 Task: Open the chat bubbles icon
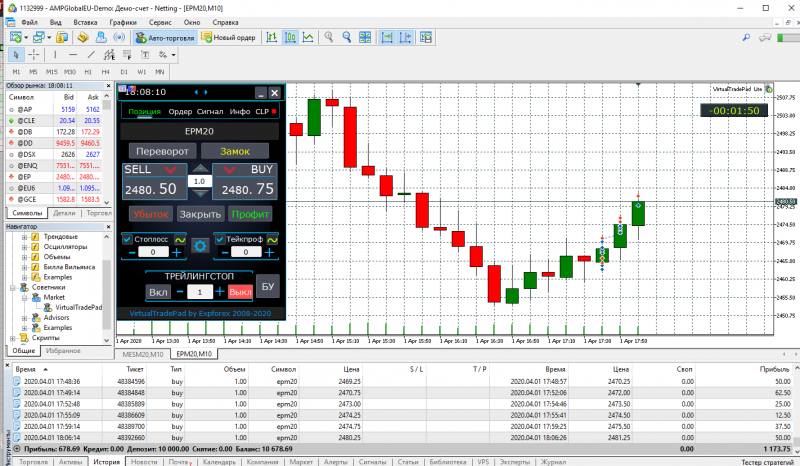764,37
